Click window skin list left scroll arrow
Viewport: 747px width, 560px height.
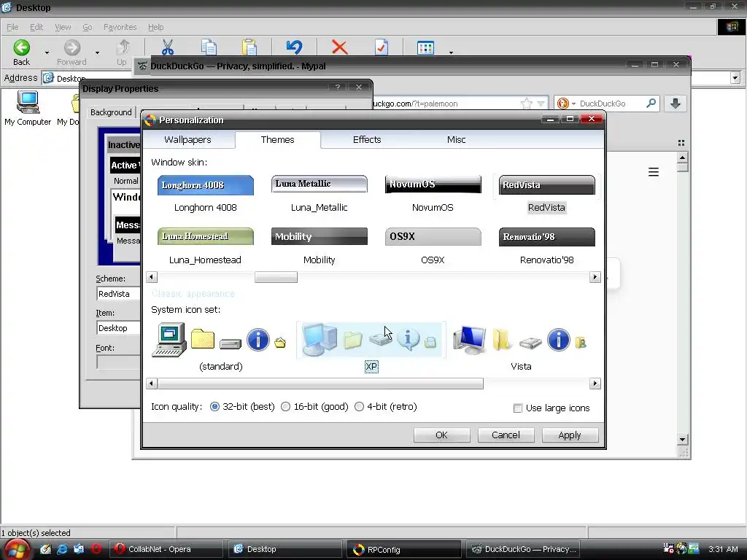pos(152,277)
